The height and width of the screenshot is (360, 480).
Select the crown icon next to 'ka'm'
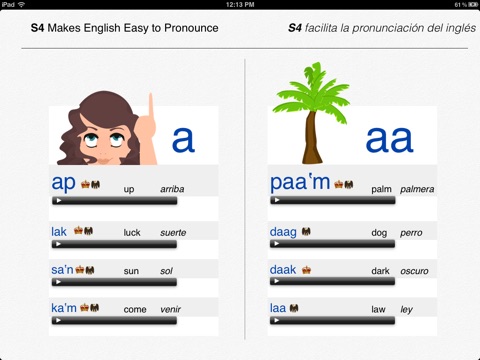pos(85,307)
